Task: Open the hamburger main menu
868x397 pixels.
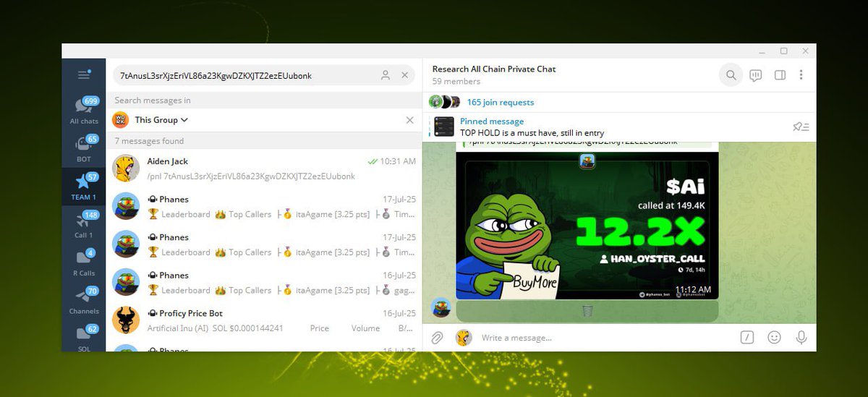Action: pyautogui.click(x=83, y=74)
